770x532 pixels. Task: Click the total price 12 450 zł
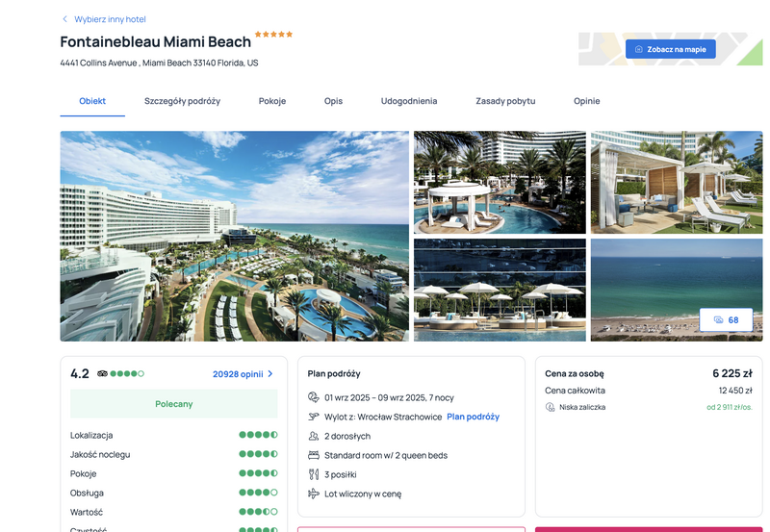735,391
